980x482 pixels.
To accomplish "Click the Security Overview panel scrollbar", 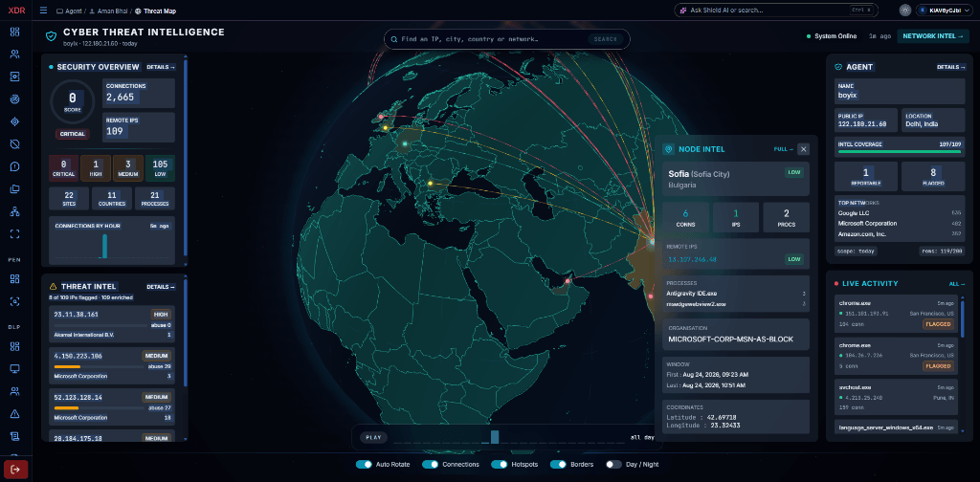I will click(186, 158).
